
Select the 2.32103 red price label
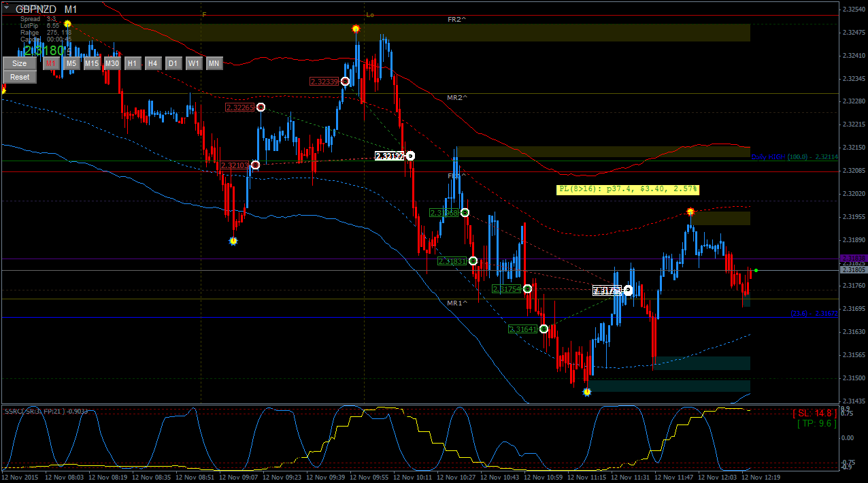pyautogui.click(x=234, y=165)
